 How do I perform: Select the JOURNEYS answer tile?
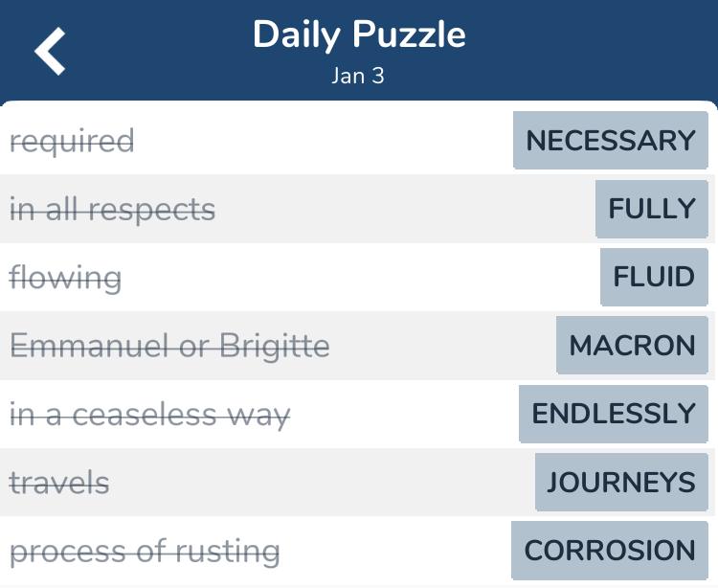tap(621, 482)
